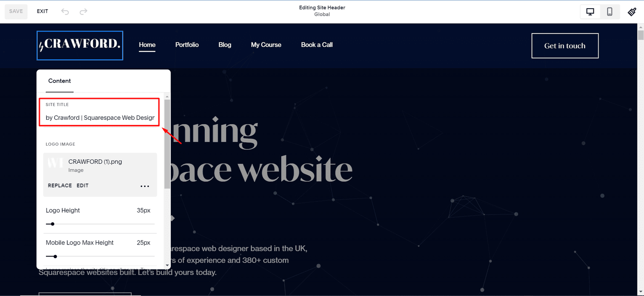Open the Home menu item
The image size is (644, 296).
point(147,45)
